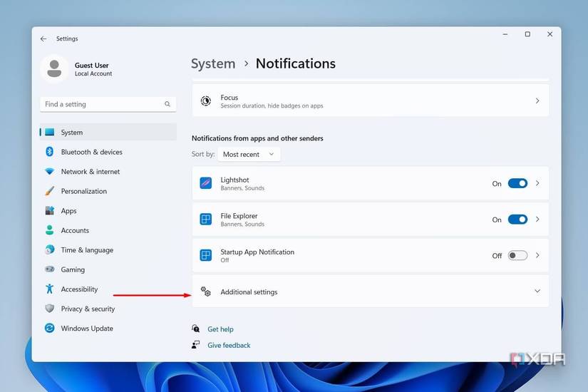Click the Bluetooth icon in sidebar

pos(49,152)
